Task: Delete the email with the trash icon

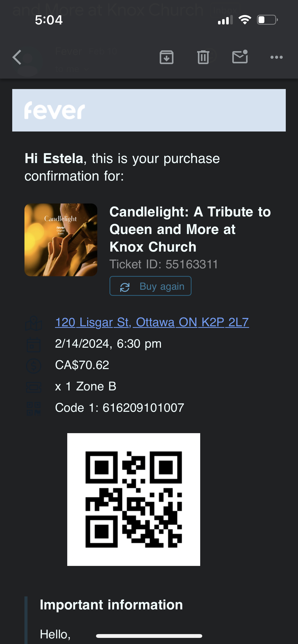Action: click(203, 57)
